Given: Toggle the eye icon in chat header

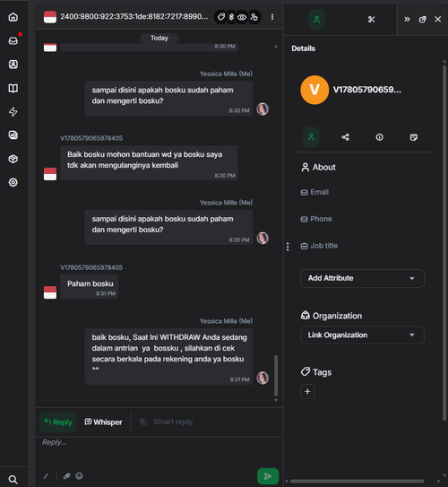Looking at the screenshot, I should (x=242, y=17).
